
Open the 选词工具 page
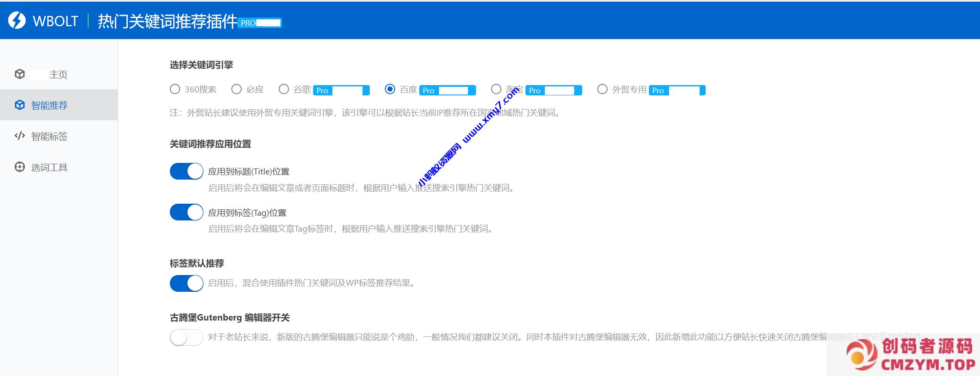coord(49,168)
